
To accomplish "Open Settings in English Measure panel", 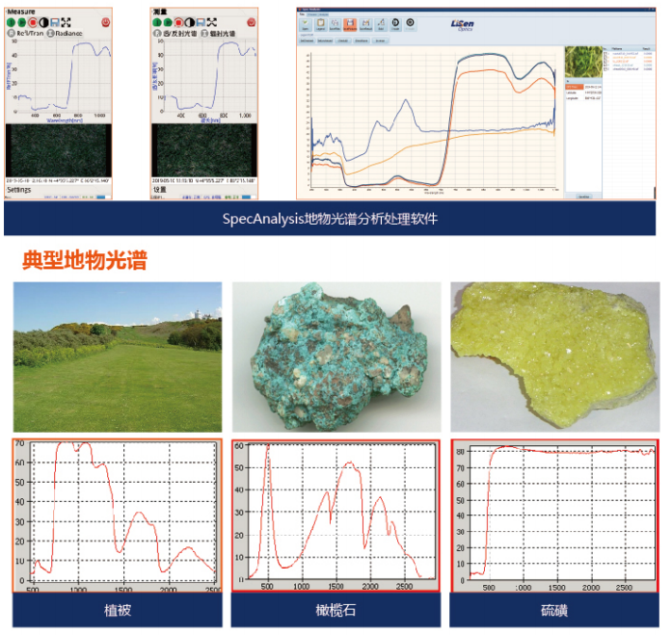I will click(19, 189).
